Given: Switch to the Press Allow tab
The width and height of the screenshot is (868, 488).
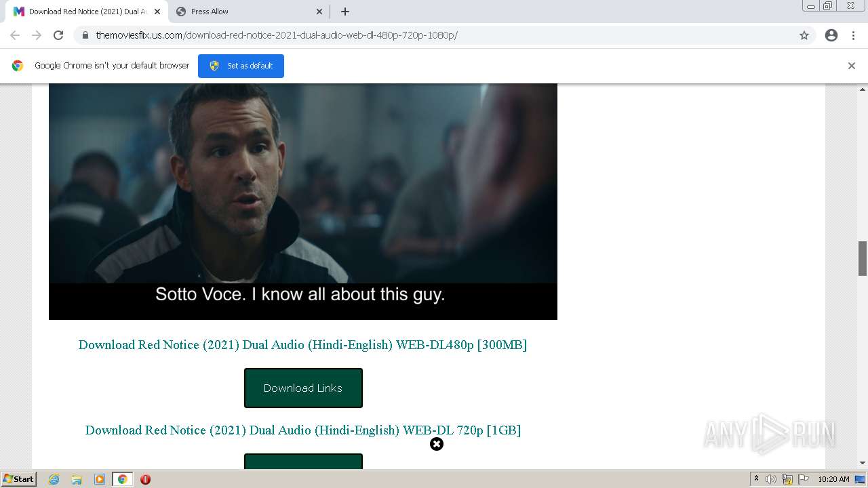Looking at the screenshot, I should coord(248,12).
